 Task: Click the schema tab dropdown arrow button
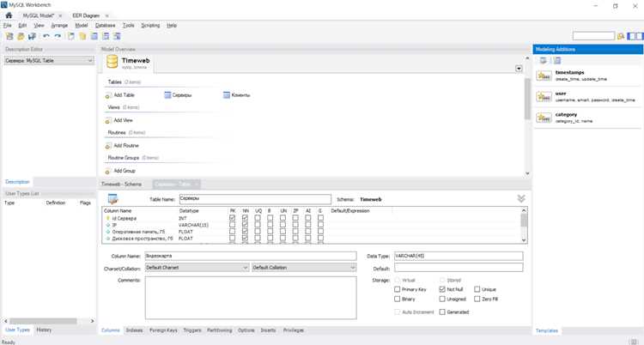tap(519, 69)
